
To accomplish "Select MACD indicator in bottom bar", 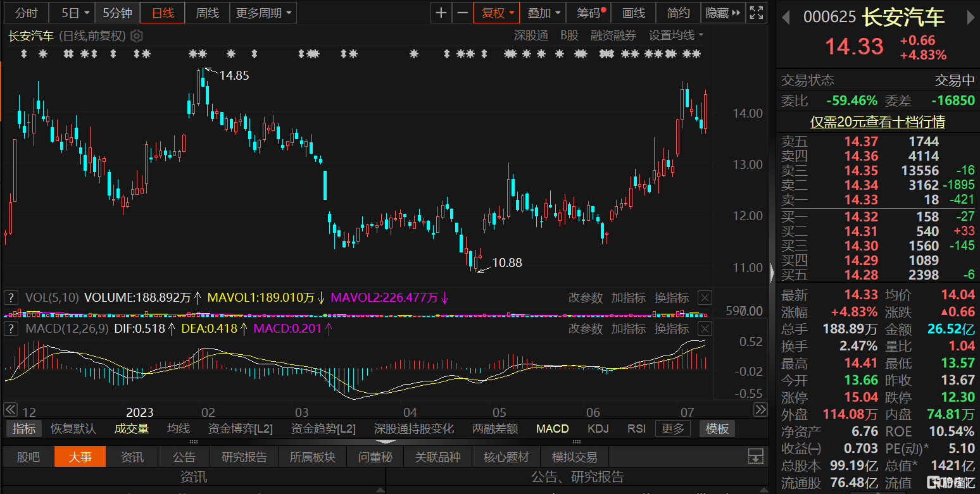I will pyautogui.click(x=552, y=429).
